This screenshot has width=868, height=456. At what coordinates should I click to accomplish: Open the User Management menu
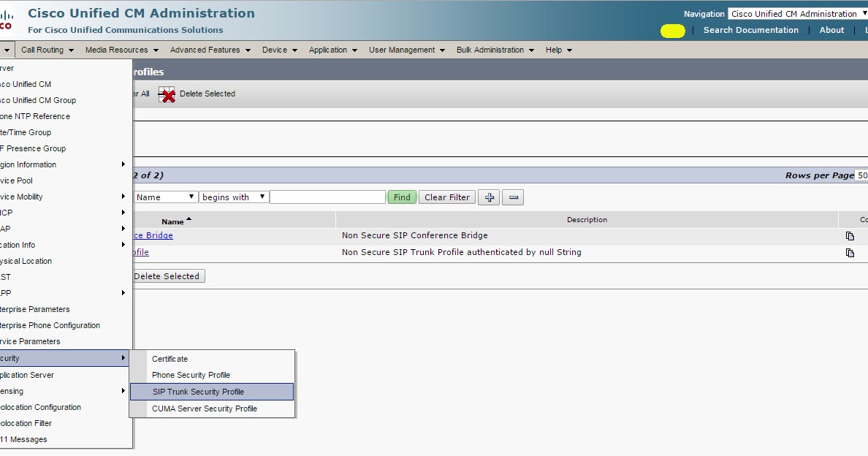click(407, 50)
